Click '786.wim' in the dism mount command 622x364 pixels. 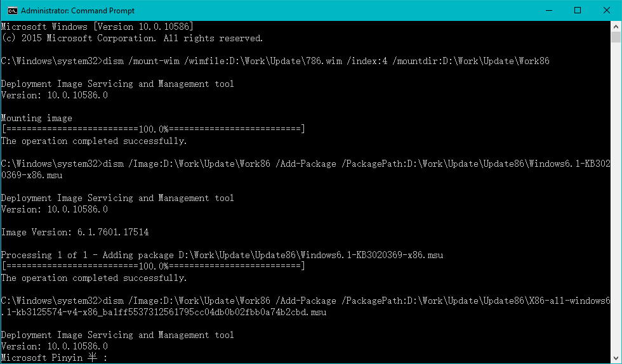coord(324,61)
